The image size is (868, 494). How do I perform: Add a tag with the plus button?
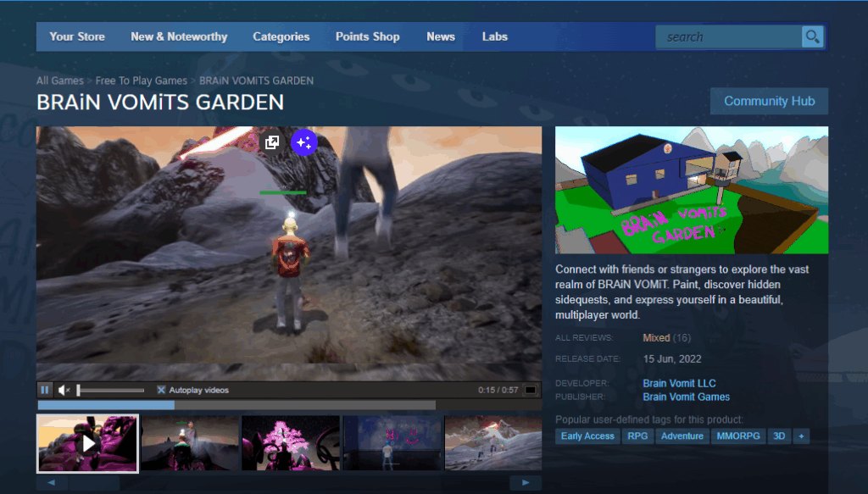pyautogui.click(x=801, y=436)
